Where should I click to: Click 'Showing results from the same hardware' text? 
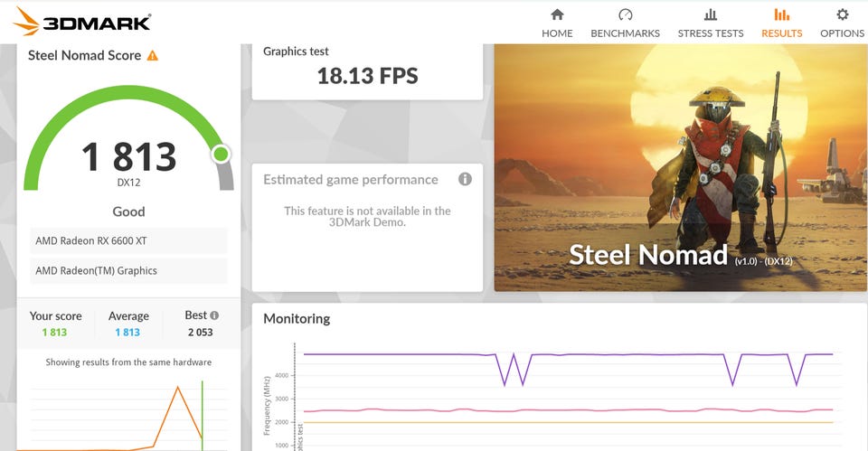(x=128, y=362)
